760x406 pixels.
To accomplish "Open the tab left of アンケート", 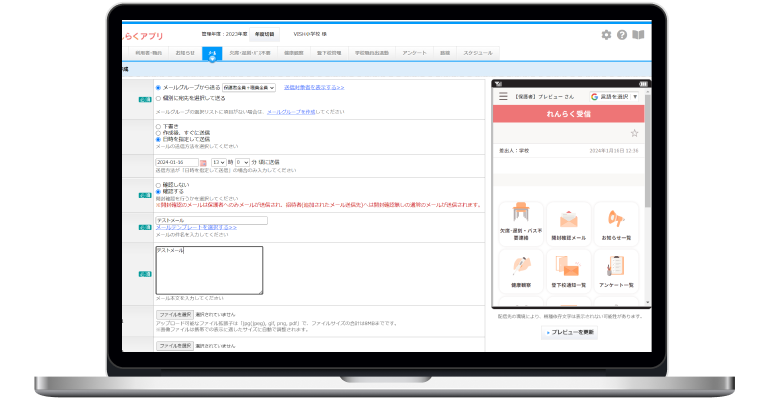I will (x=372, y=53).
